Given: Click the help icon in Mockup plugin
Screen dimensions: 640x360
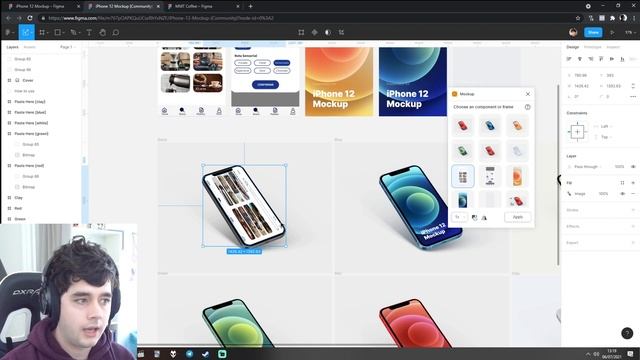Looking at the screenshot, I should click(527, 107).
